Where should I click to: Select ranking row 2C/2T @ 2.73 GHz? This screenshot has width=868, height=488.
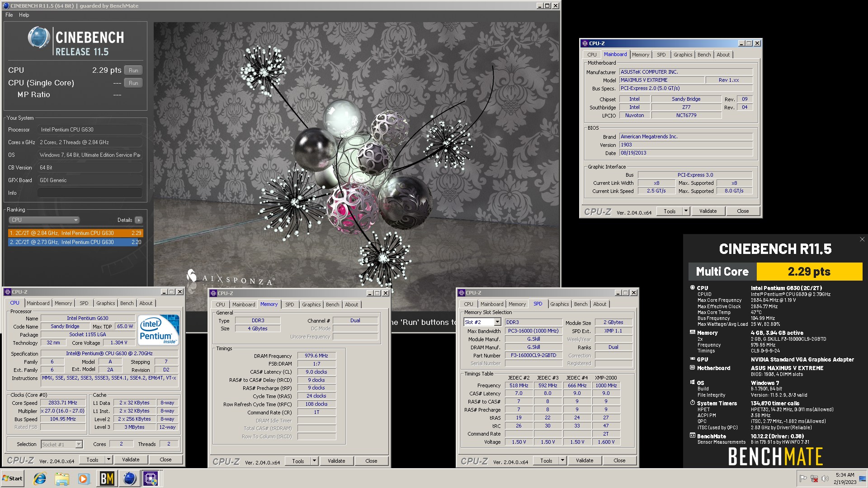[75, 242]
